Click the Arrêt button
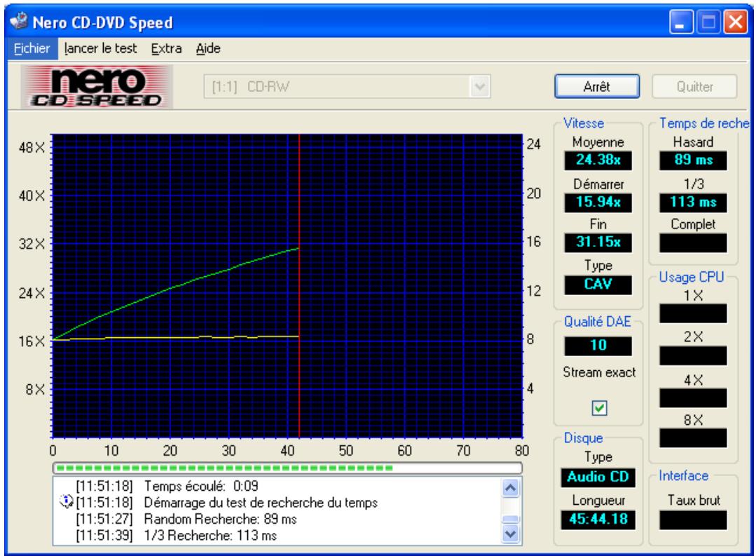The width and height of the screenshot is (756, 556). pyautogui.click(x=597, y=86)
